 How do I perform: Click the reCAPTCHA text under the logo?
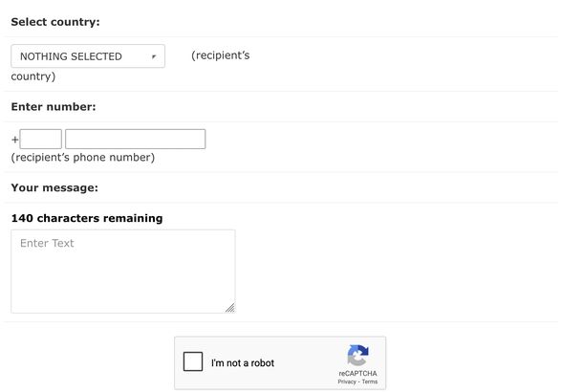tap(357, 373)
